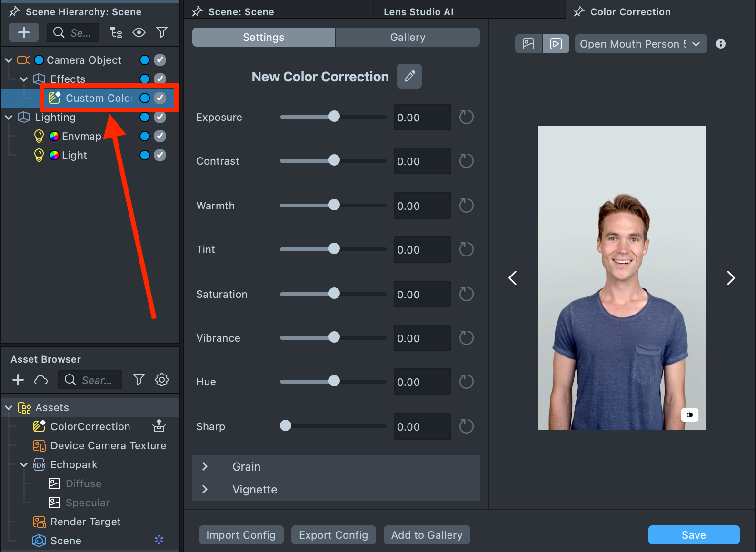Click the Contrast slider handle
The image size is (756, 552).
[334, 160]
